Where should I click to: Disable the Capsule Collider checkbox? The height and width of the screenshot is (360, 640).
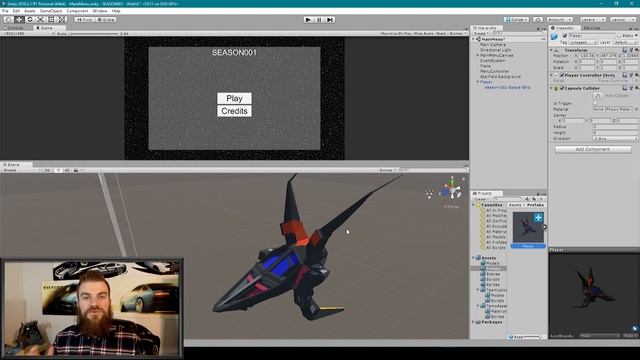click(x=562, y=88)
